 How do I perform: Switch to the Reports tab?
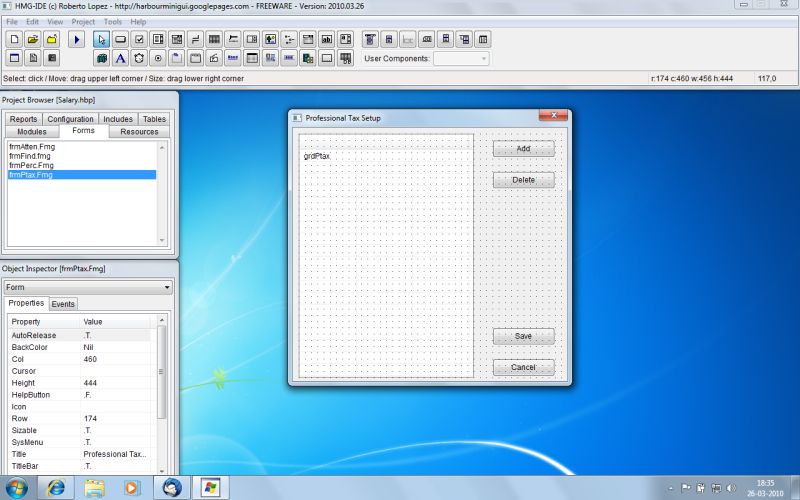[x=23, y=119]
